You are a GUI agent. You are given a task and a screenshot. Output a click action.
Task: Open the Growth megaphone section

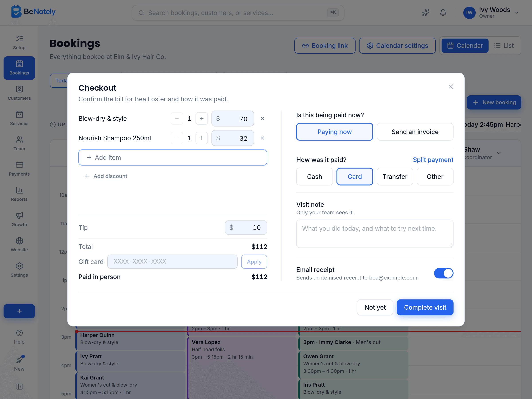click(19, 219)
